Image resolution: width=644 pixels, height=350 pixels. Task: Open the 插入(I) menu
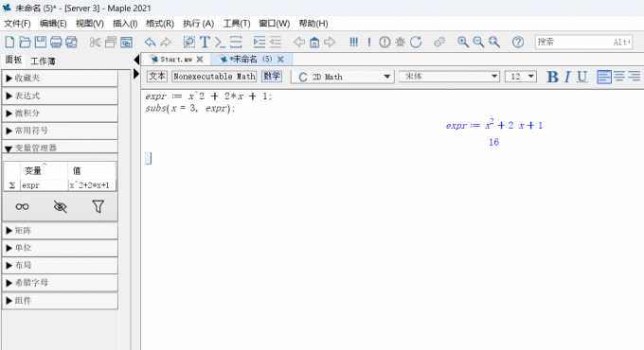click(125, 24)
